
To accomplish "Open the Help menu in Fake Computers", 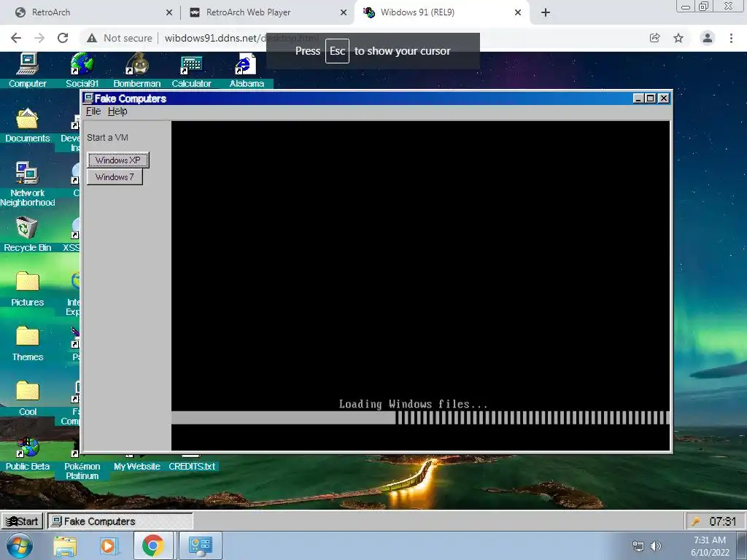I will (x=117, y=112).
